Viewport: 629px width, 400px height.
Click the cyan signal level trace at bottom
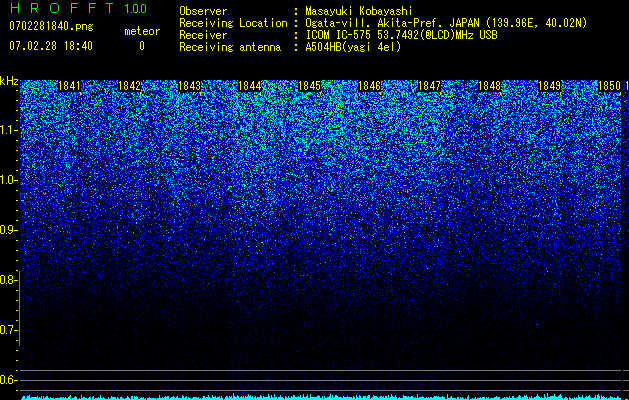click(x=321, y=397)
